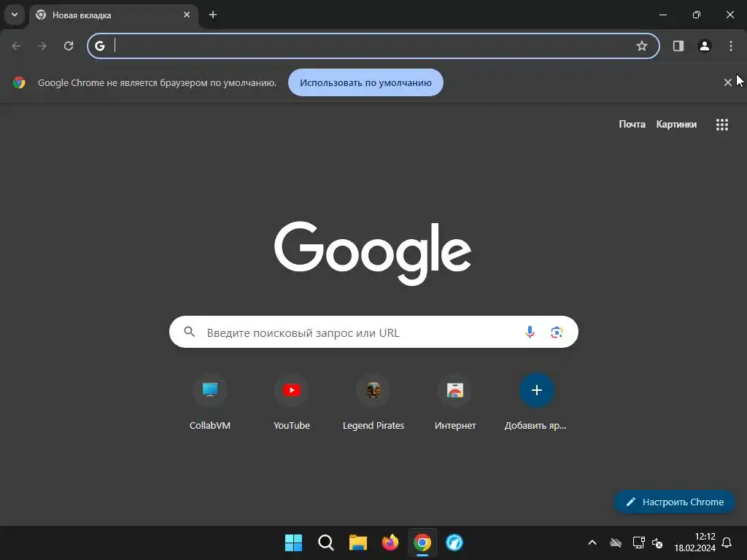This screenshot has height=560, width=747.
Task: Open the YouTube shortcut
Action: [x=292, y=402]
